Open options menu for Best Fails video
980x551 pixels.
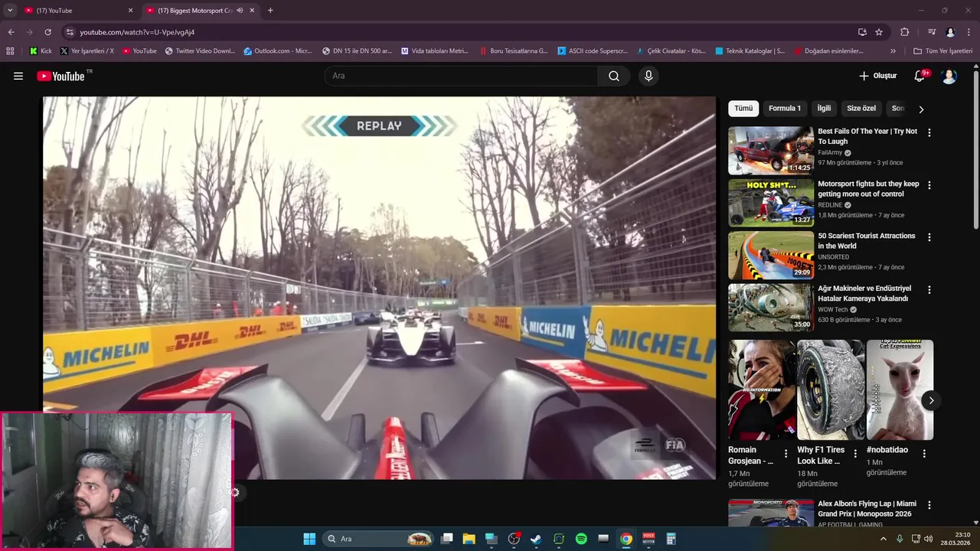(929, 132)
